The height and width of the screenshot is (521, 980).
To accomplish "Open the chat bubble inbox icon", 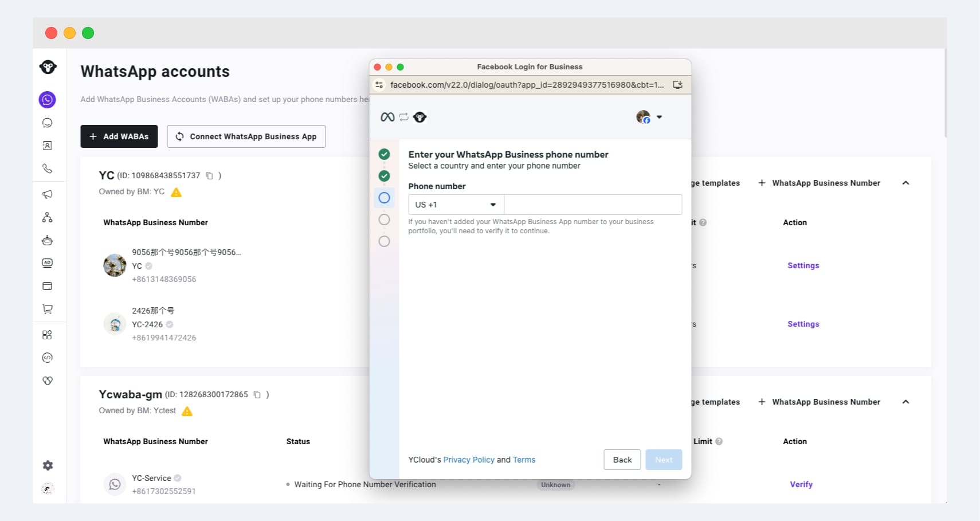I will 48,123.
